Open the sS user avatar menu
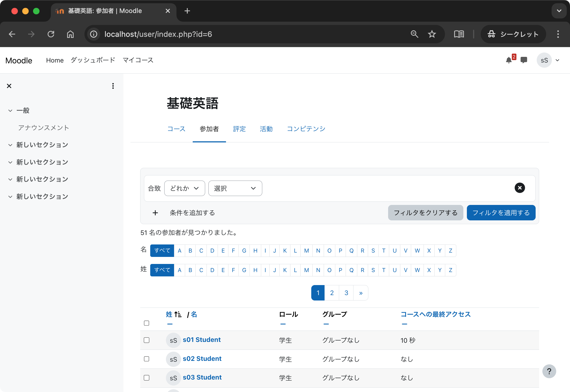The height and width of the screenshot is (392, 570). click(545, 60)
